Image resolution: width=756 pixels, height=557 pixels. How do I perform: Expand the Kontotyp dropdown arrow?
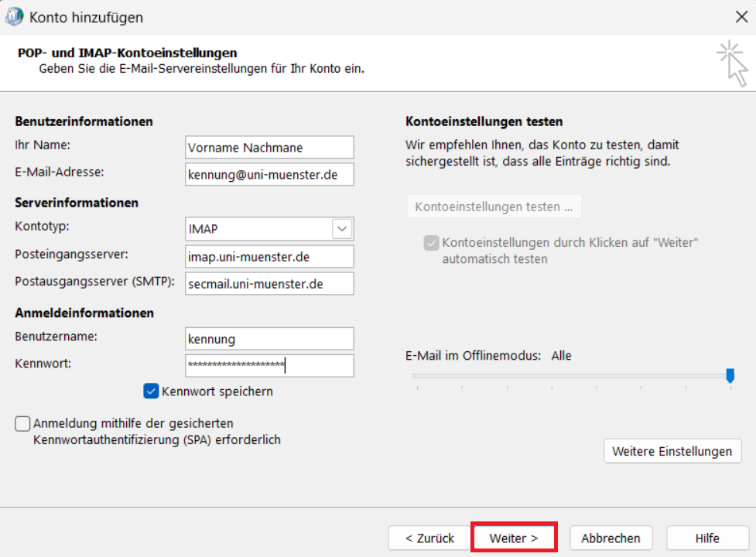click(x=342, y=229)
